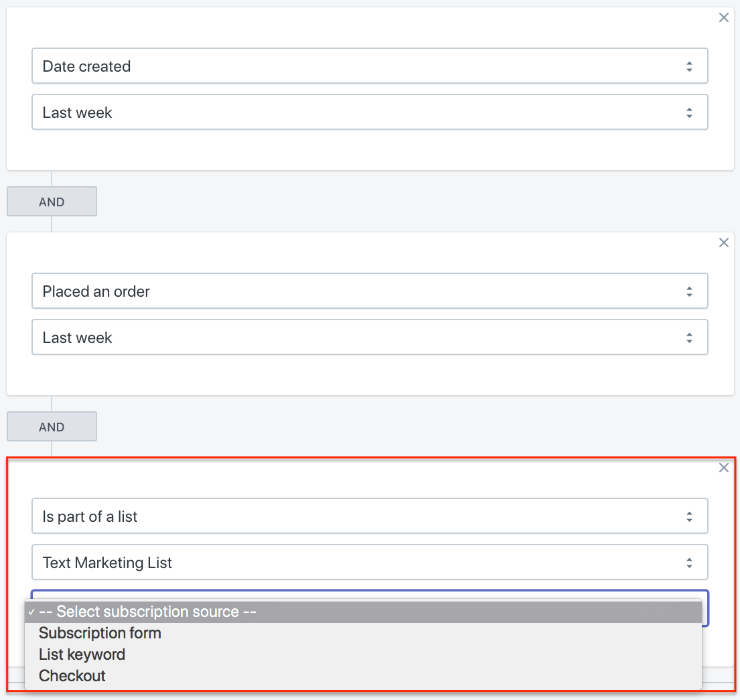Screen dimensions: 740x700
Task: Open the Last week dropdown under Date created
Action: tap(370, 112)
